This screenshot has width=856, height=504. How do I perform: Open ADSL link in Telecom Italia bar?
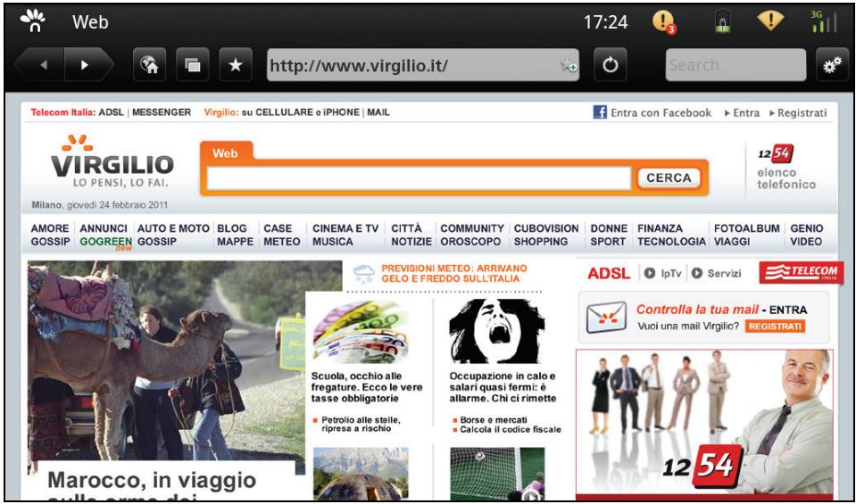(112, 112)
